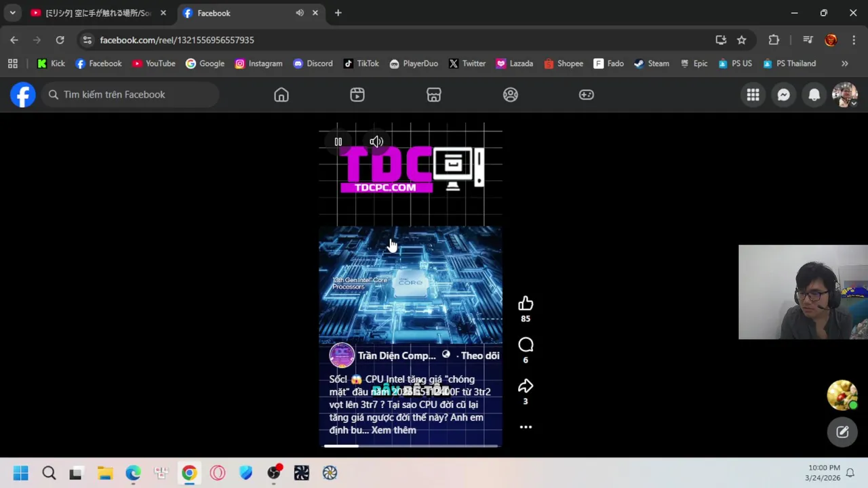This screenshot has height=488, width=868.
Task: Mute the Facebook tab via speaker icon
Action: 300,13
